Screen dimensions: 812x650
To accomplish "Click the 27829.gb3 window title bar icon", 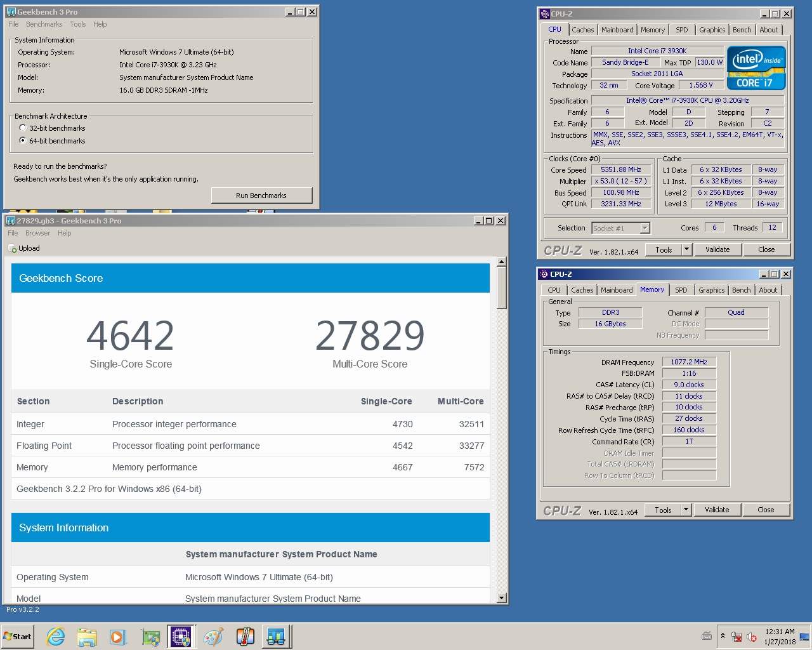I will [11, 220].
